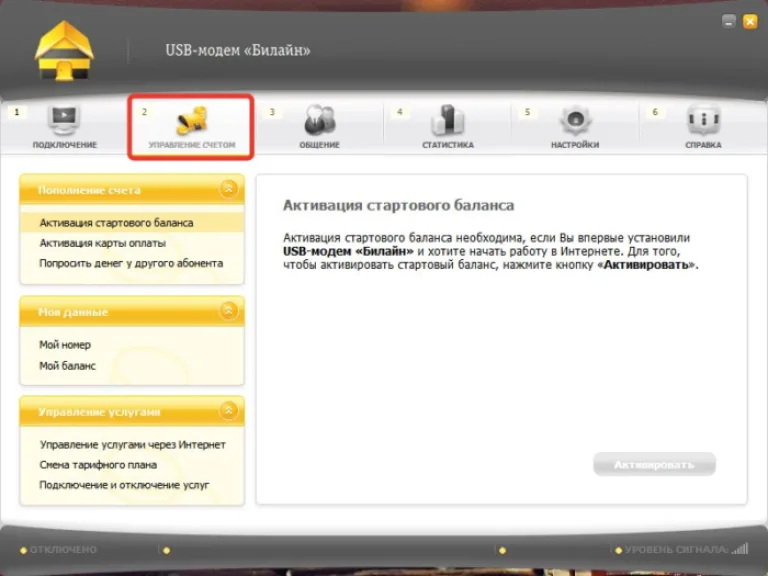Switch to the Подключение tab label
The width and height of the screenshot is (768, 576).
tap(65, 145)
